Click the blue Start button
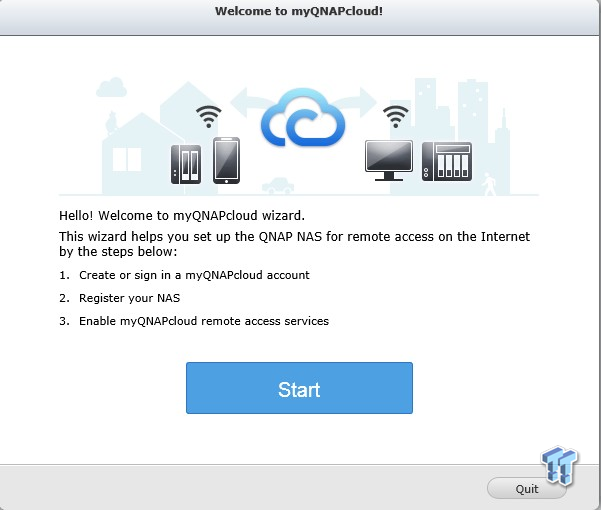Viewport: 601px width, 510px height. click(299, 388)
